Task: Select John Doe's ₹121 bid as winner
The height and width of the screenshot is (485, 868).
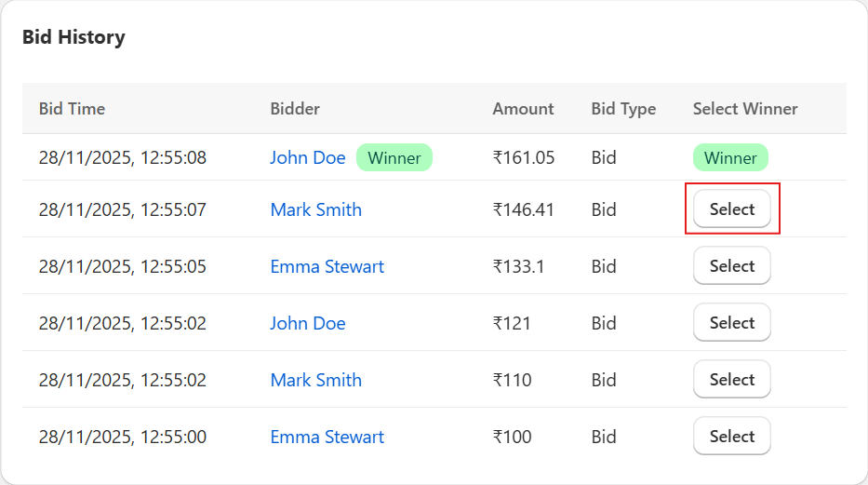Action: (x=731, y=323)
